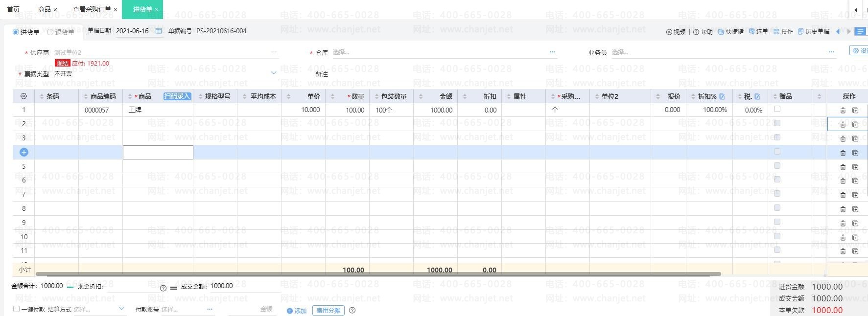The height and width of the screenshot is (316, 868).
Task: Switch to the 查看采购订单 tab
Action: 92,9
